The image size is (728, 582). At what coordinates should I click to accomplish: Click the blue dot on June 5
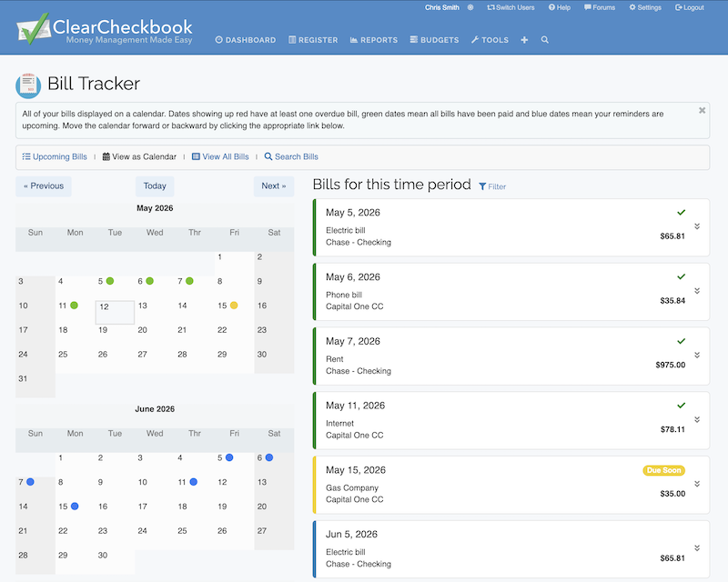tap(229, 457)
